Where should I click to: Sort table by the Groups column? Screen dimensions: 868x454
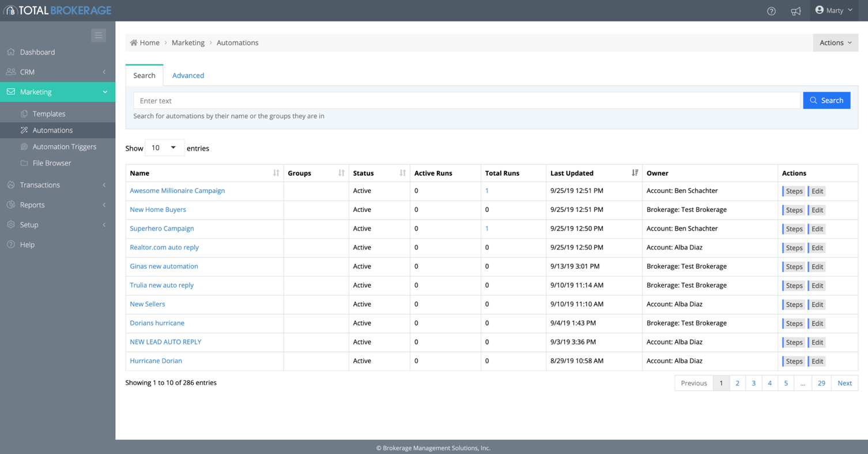click(316, 173)
